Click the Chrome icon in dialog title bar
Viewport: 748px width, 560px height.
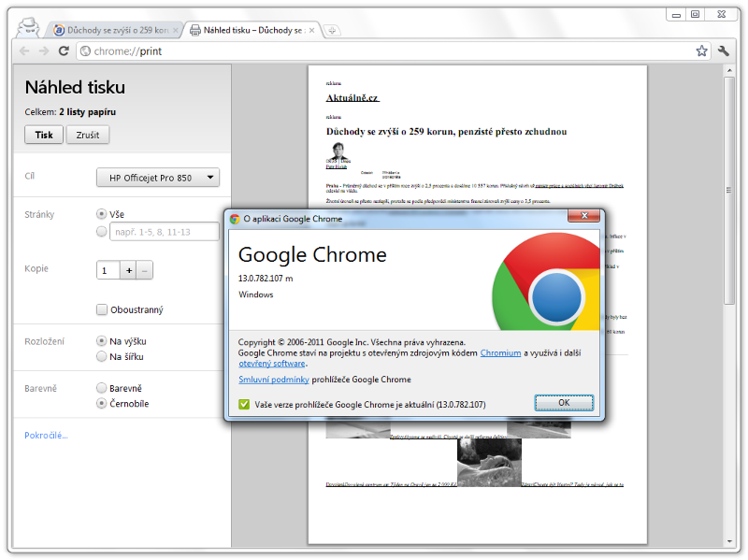235,219
